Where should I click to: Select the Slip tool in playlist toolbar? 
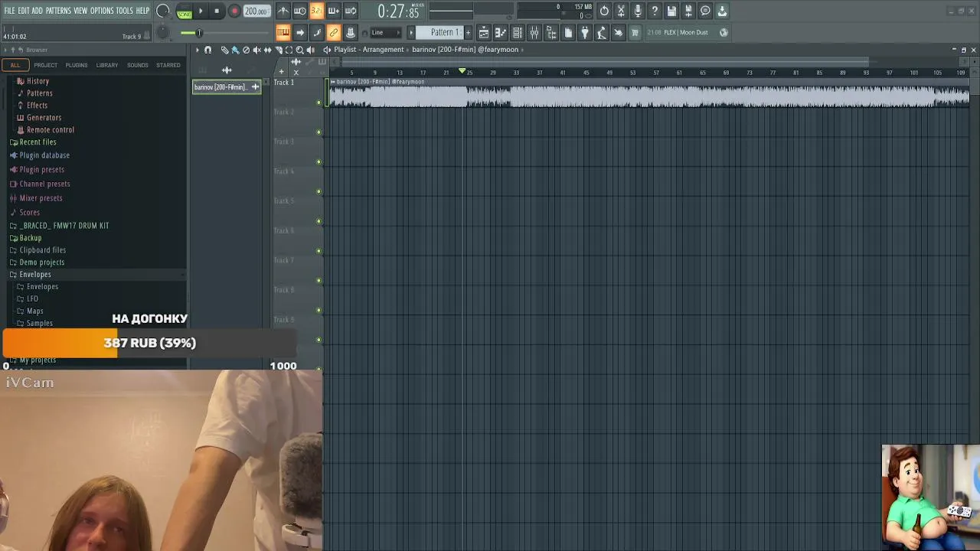point(267,50)
